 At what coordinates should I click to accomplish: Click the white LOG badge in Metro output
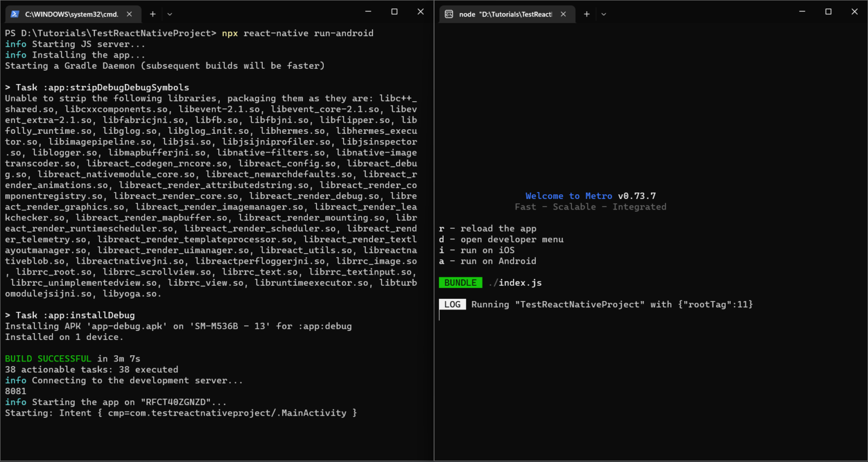[x=452, y=304]
